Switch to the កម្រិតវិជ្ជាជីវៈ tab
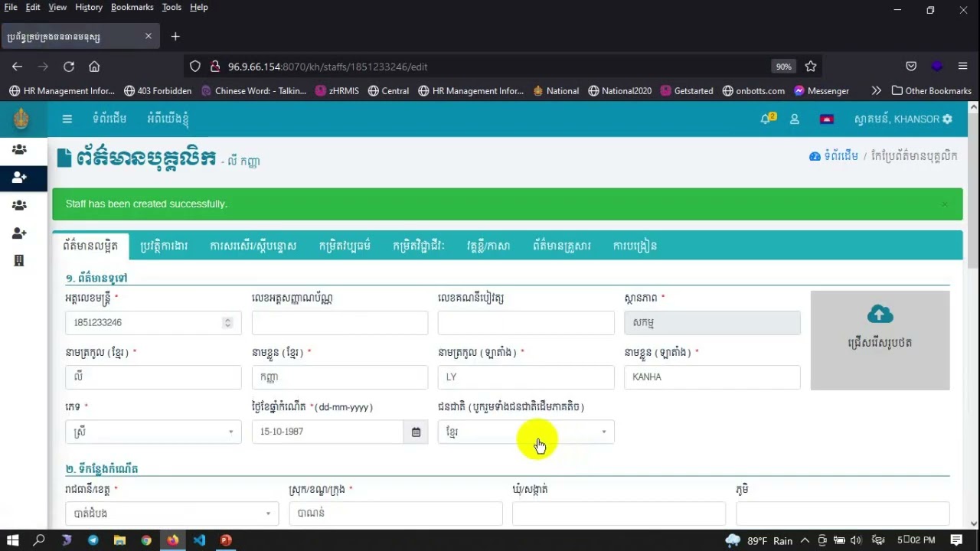980x551 pixels. tap(419, 246)
